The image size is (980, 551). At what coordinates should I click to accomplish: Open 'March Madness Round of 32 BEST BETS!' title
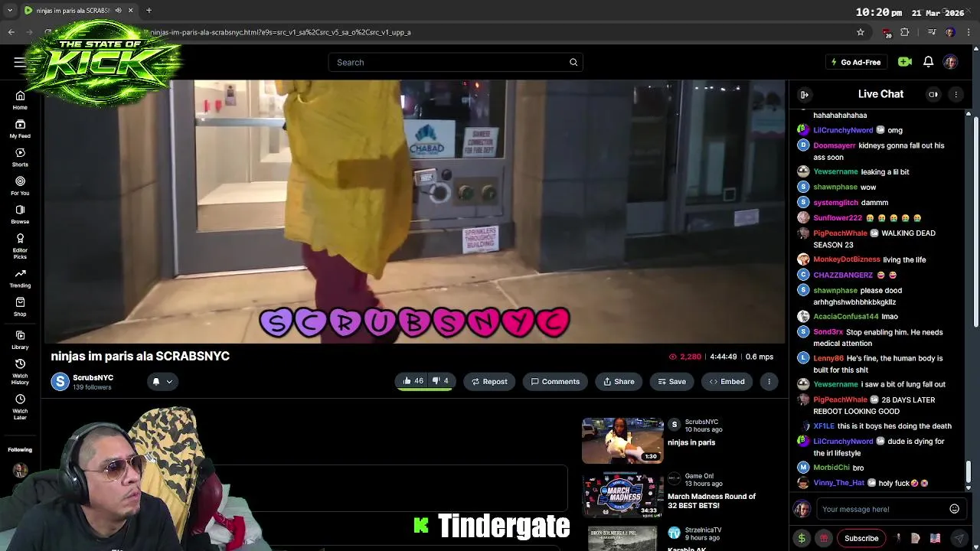(711, 500)
